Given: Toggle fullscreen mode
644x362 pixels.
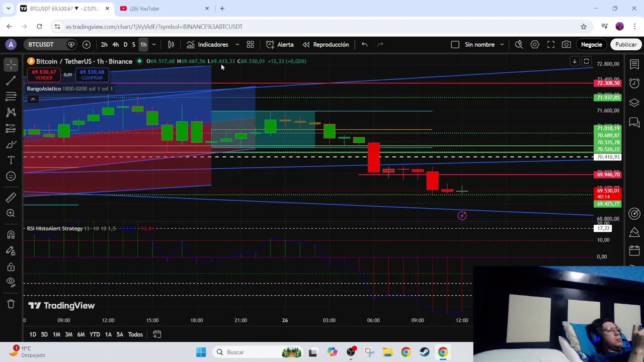Looking at the screenshot, I should (x=551, y=45).
